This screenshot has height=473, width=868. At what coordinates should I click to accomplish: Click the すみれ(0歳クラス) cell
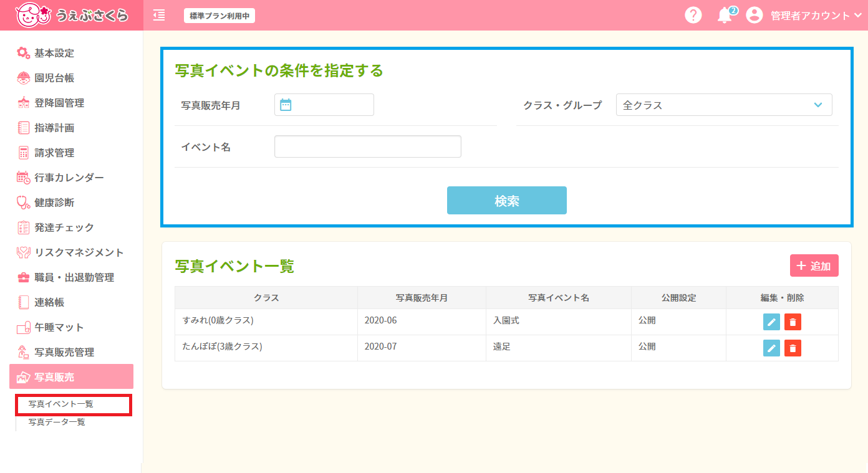click(x=266, y=322)
